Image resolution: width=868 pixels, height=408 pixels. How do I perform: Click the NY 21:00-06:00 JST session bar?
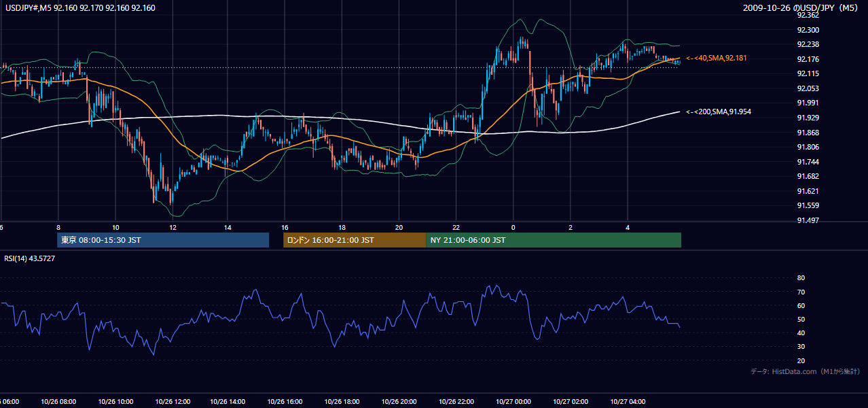pyautogui.click(x=554, y=240)
